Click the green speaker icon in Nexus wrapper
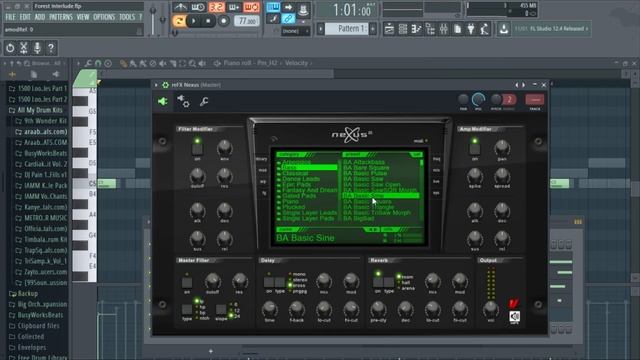This screenshot has width=640, height=360. [x=162, y=101]
